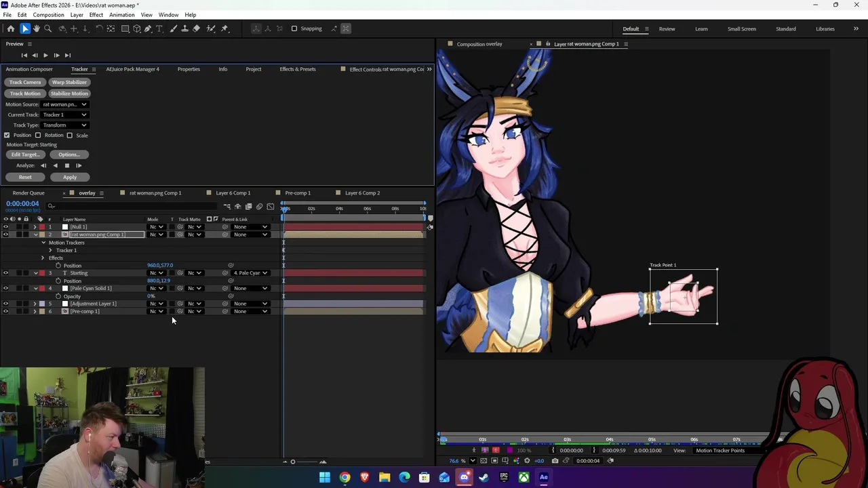Hide the Pale Cyan Solid 1 layer
This screenshot has height=488, width=868.
[x=5, y=288]
